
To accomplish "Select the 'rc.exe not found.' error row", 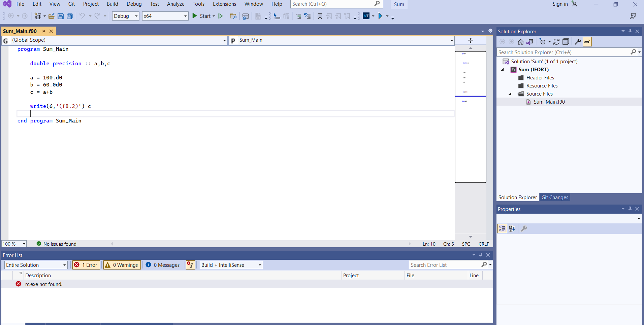I will click(x=247, y=284).
